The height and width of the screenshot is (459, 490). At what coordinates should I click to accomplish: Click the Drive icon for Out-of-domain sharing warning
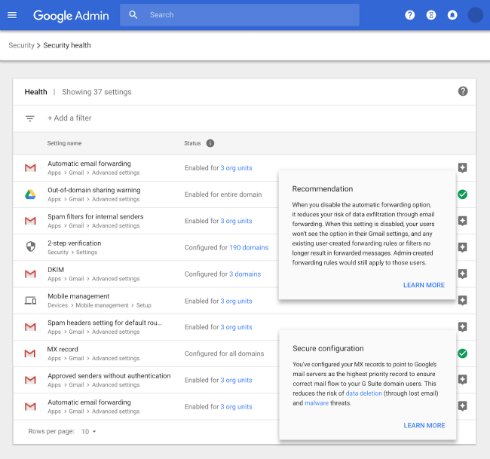coord(30,194)
